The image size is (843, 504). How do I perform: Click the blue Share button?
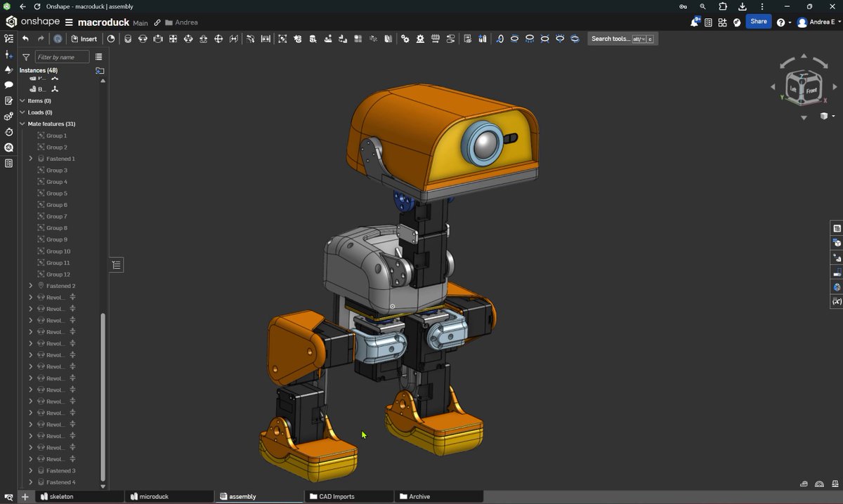click(x=759, y=22)
